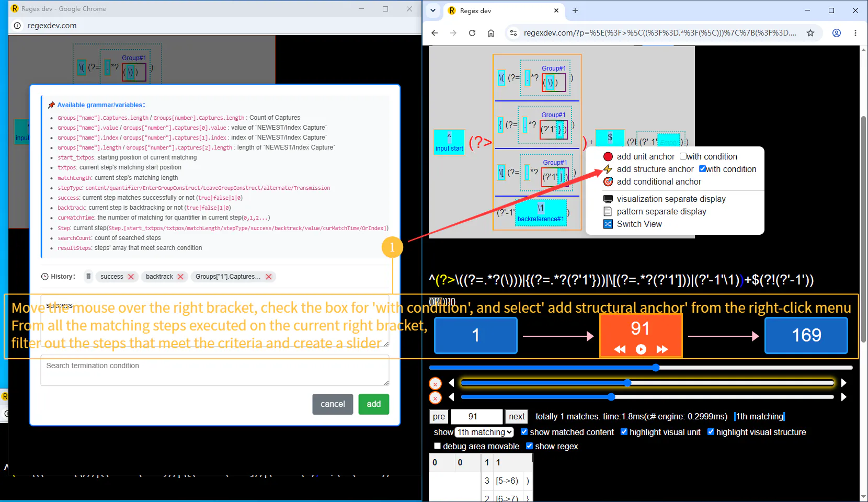The height and width of the screenshot is (502, 868).
Task: Select 'add unit anchor' from the context menu
Action: tap(645, 156)
